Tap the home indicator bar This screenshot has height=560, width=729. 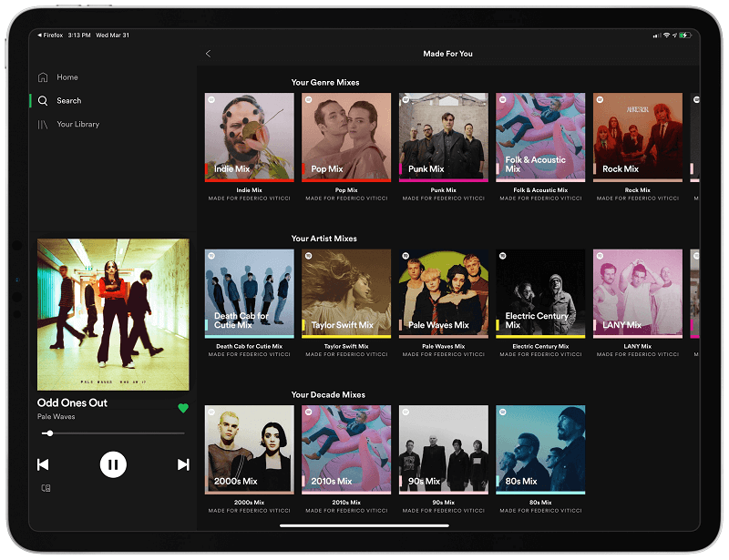364,525
